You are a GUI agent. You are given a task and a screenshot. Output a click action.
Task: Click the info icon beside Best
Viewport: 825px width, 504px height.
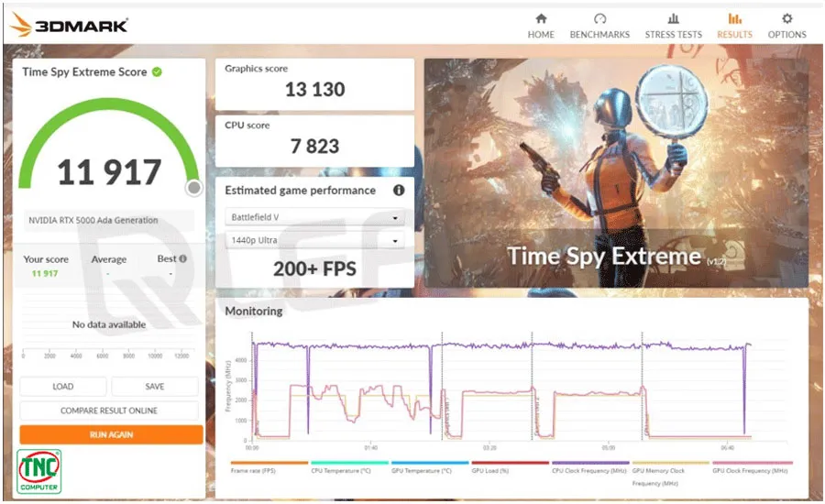pyautogui.click(x=182, y=258)
